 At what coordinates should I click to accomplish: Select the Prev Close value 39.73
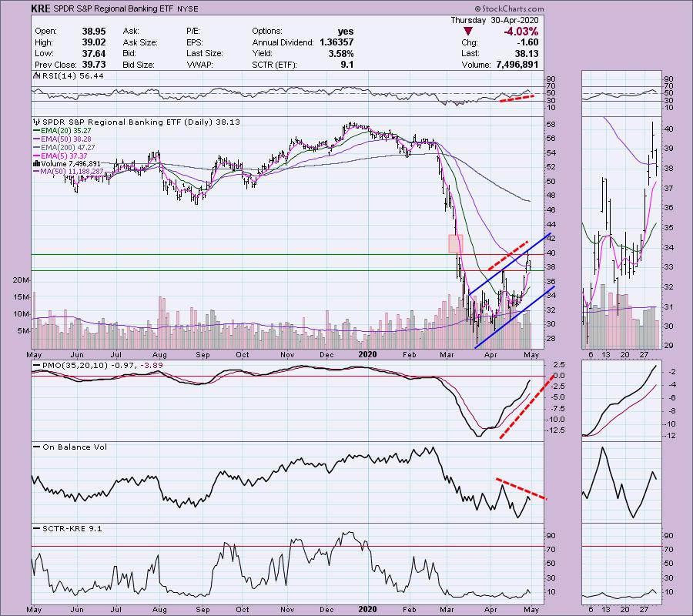(x=94, y=65)
